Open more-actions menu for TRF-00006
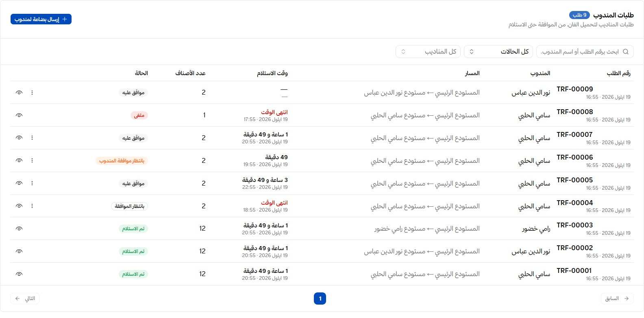The image size is (644, 318). tap(32, 160)
